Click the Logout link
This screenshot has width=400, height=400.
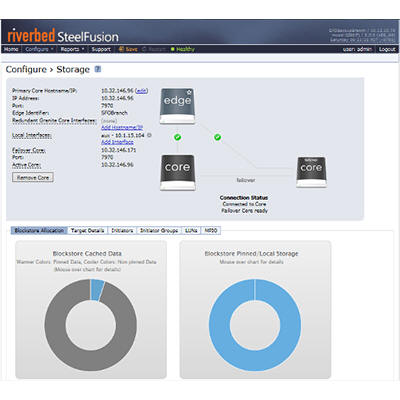click(387, 49)
